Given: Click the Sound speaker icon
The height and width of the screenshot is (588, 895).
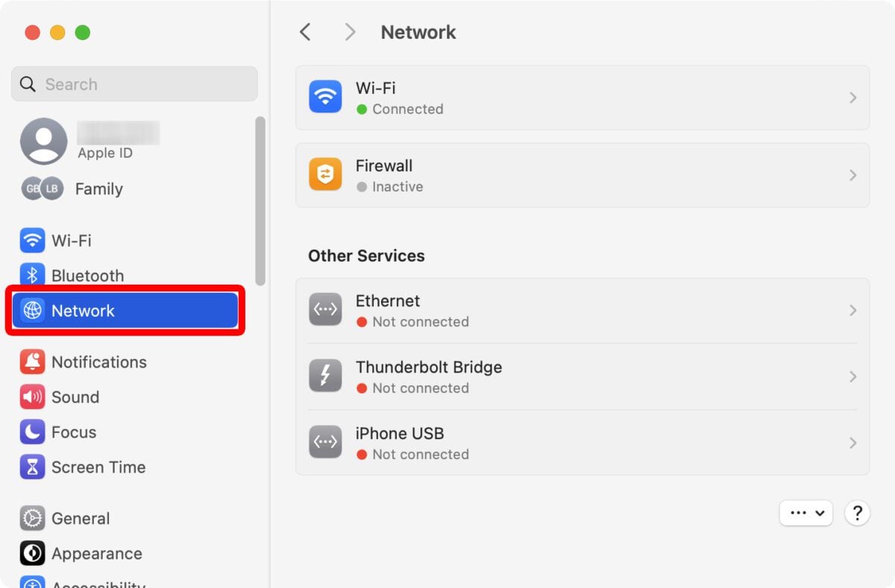Looking at the screenshot, I should tap(32, 397).
